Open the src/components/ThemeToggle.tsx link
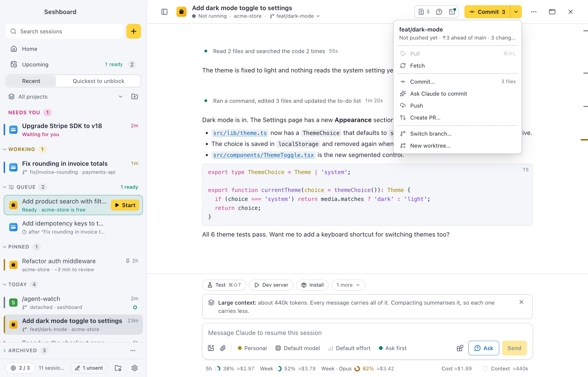 (x=263, y=155)
